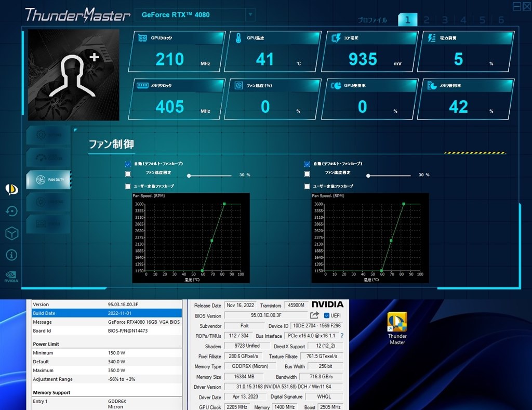Click the add-user silhouette on the card image
The image size is (532, 410).
[75, 75]
